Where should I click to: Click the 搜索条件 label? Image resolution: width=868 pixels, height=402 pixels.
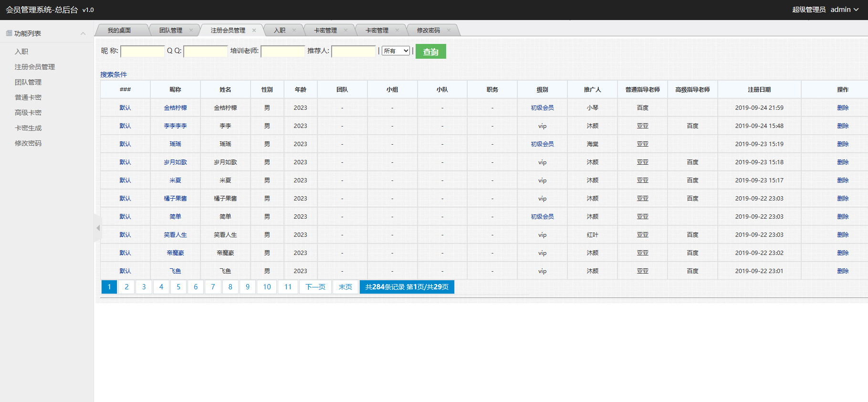[114, 74]
